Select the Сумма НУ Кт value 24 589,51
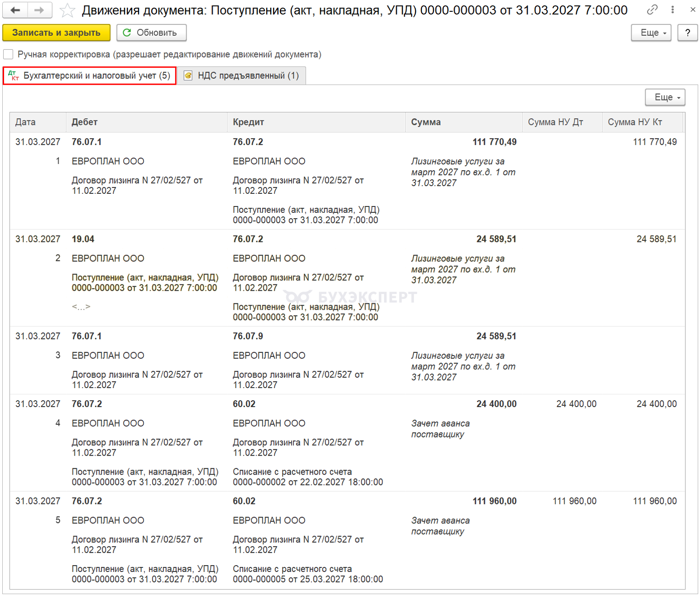The width and height of the screenshot is (700, 595). coord(657,239)
